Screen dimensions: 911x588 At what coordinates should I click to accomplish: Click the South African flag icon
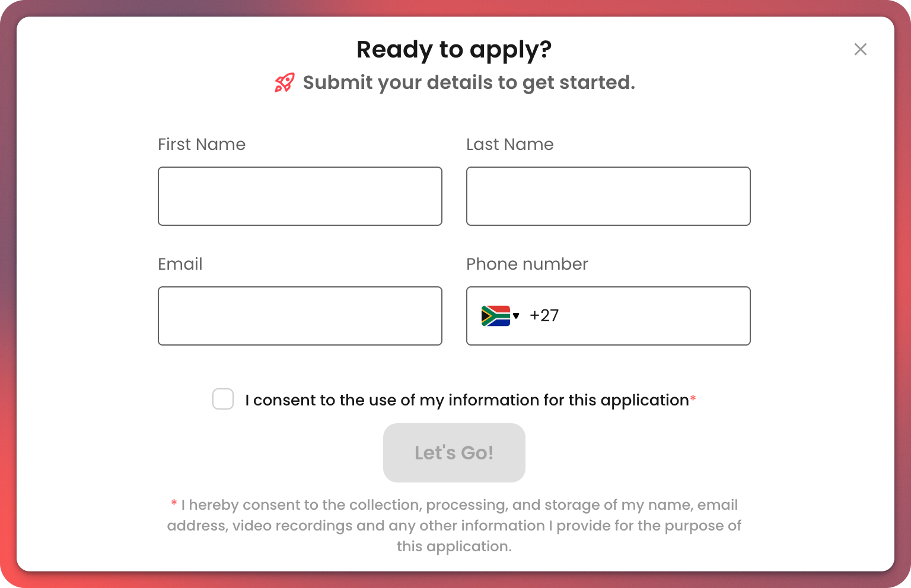click(495, 316)
